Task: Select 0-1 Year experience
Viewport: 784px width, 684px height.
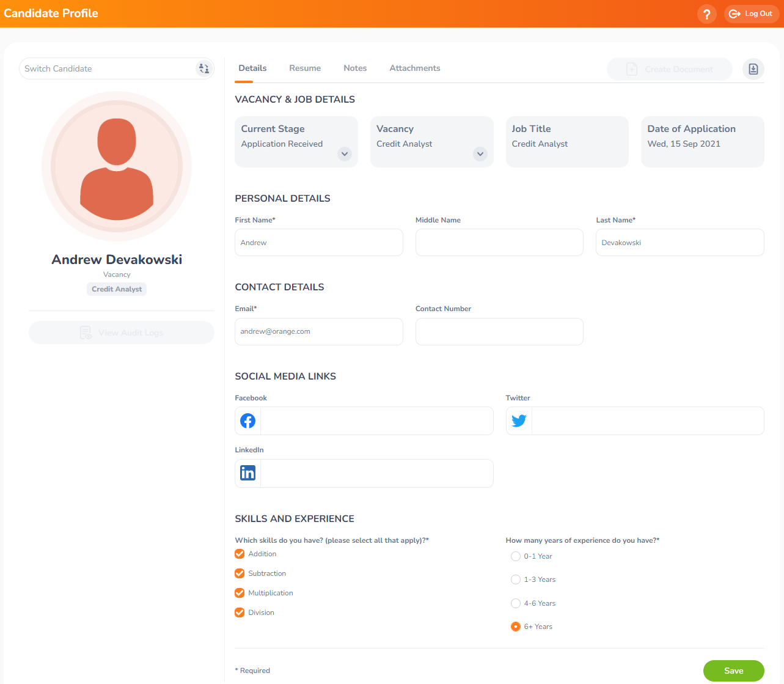Action: [x=515, y=556]
